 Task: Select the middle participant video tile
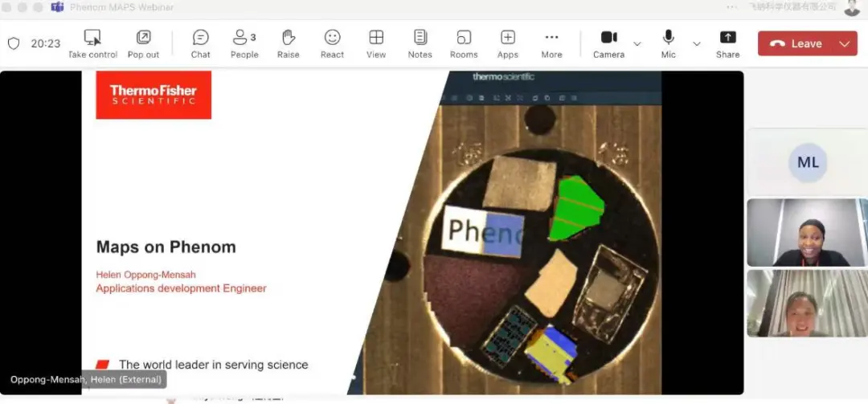807,232
